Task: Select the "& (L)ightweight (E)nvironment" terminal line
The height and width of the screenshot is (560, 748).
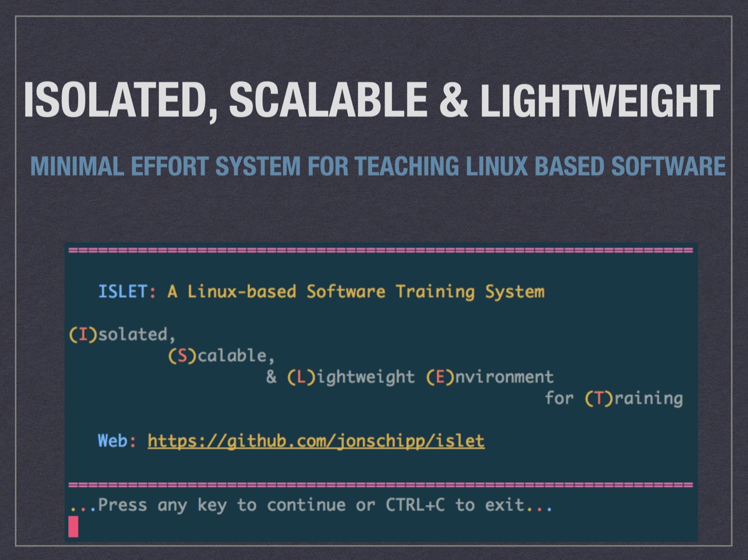Action: click(410, 377)
